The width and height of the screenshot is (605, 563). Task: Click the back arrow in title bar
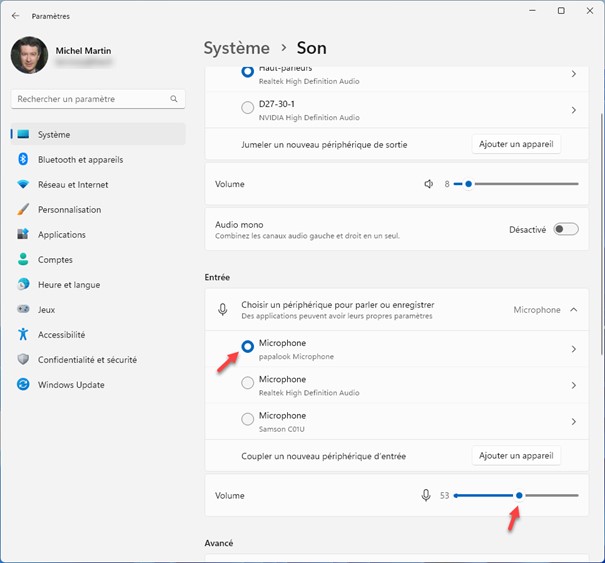[15, 16]
